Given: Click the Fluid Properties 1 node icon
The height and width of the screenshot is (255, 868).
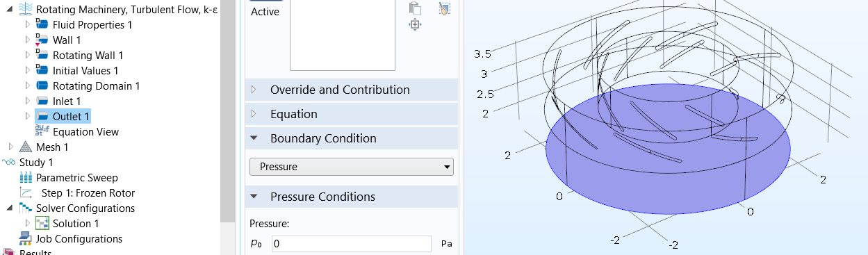Looking at the screenshot, I should [42, 25].
